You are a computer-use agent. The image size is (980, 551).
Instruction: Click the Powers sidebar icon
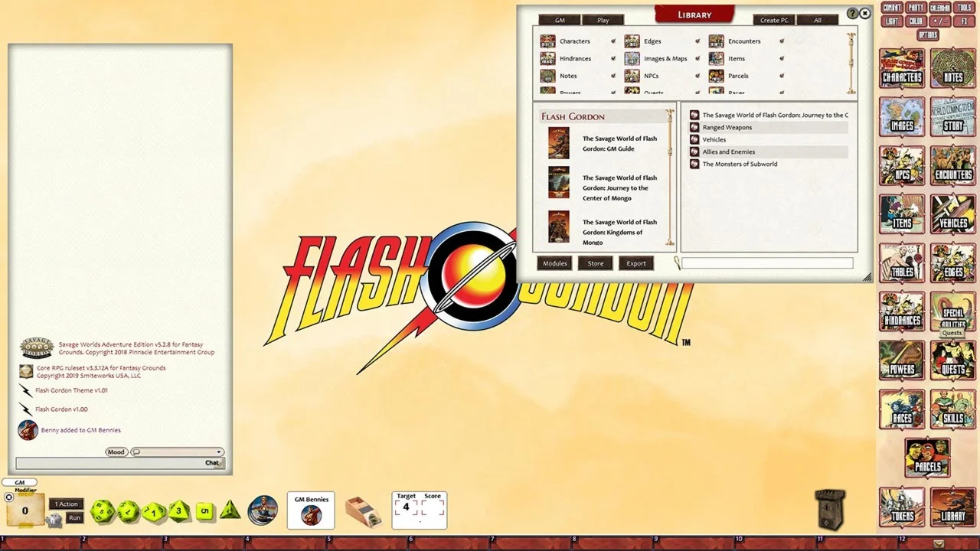(x=902, y=360)
